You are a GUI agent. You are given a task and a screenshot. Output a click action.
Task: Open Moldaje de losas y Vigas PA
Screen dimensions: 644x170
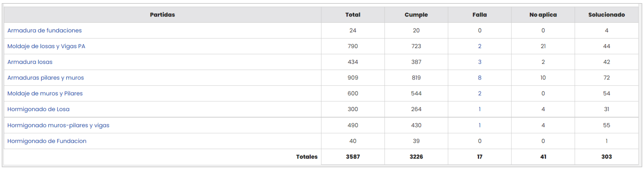tap(46, 46)
